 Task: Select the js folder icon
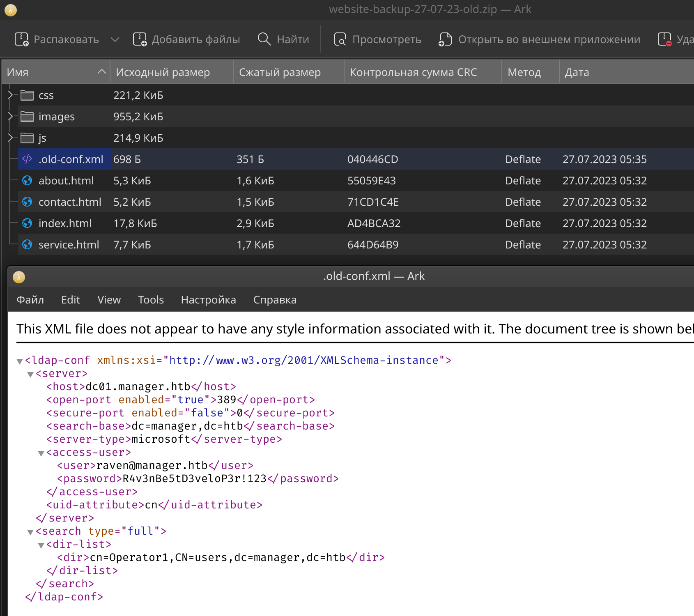coord(27,138)
